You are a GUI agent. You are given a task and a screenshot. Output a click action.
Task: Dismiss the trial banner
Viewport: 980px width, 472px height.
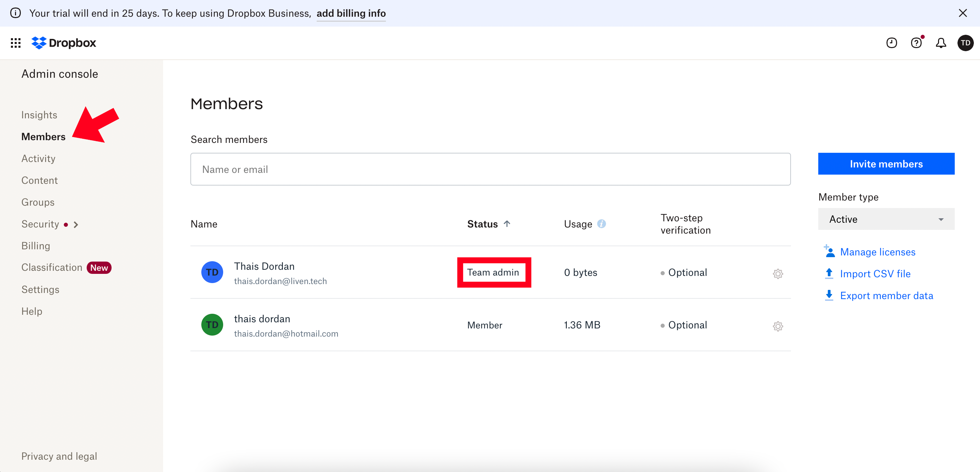point(963,13)
